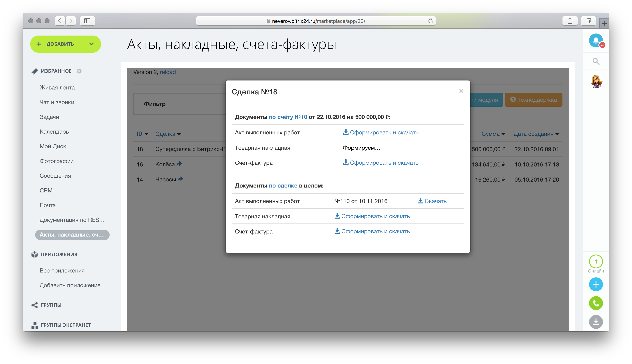This screenshot has width=632, height=364.
Task: Close the Сделка №18 dialog
Action: click(x=461, y=91)
